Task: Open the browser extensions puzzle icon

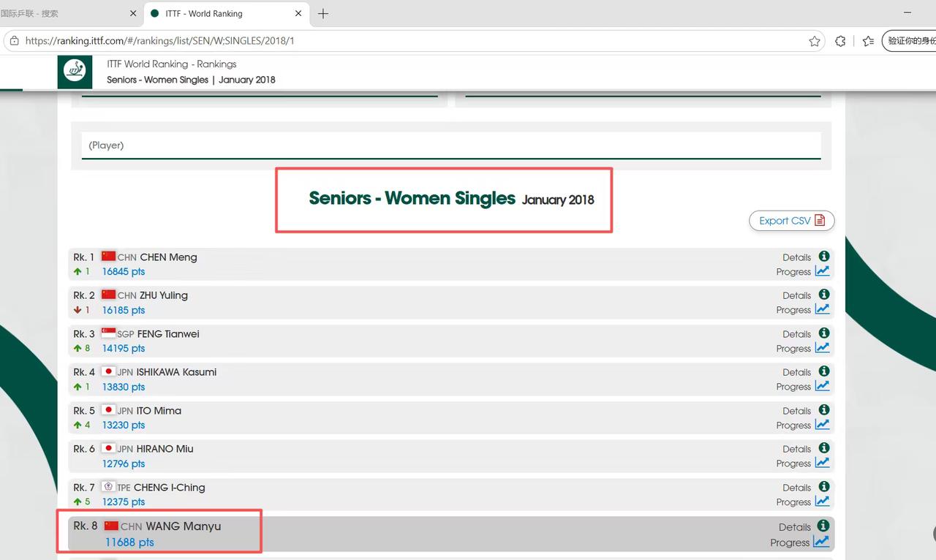Action: click(x=840, y=41)
